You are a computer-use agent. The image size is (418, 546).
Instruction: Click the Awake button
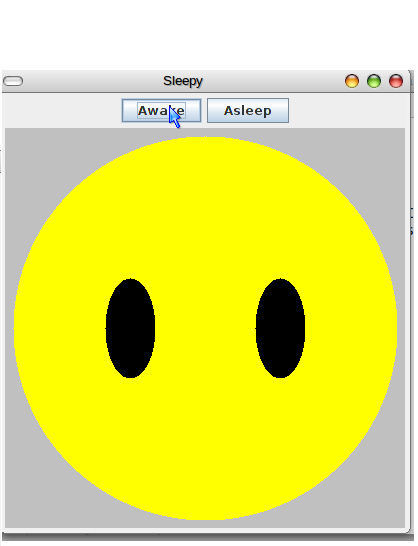click(x=161, y=111)
